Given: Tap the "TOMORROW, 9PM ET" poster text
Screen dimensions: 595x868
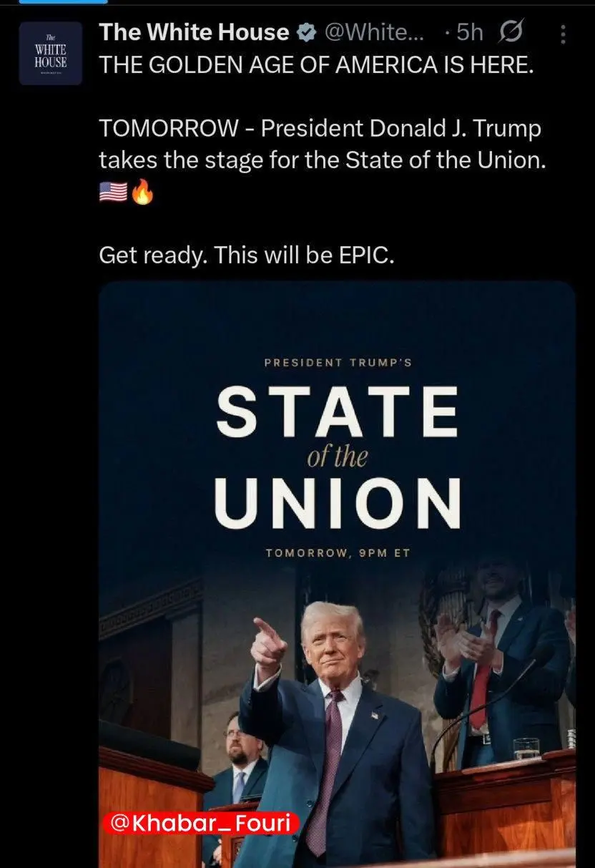Looking at the screenshot, I should pos(337,553).
